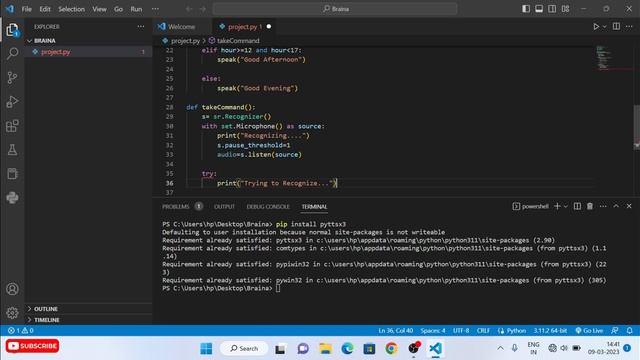
Task: Open editor More Actions ellipsis
Action: (x=629, y=27)
